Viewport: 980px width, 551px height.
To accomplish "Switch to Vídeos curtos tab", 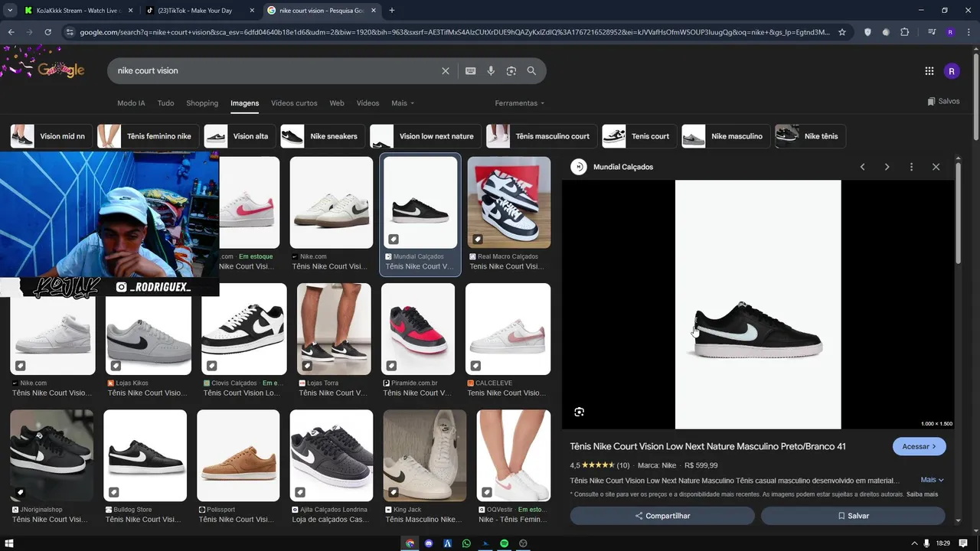I will [294, 103].
